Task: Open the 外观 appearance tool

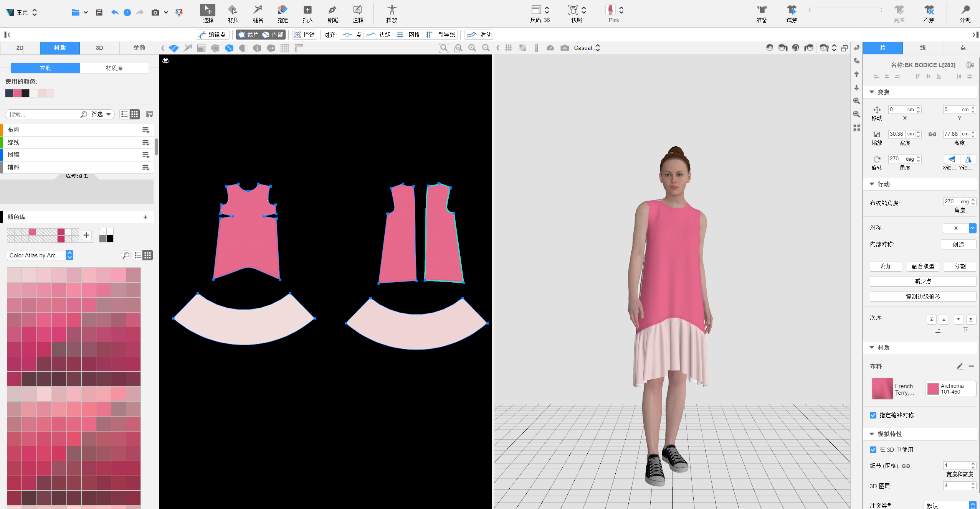Action: 965,13
